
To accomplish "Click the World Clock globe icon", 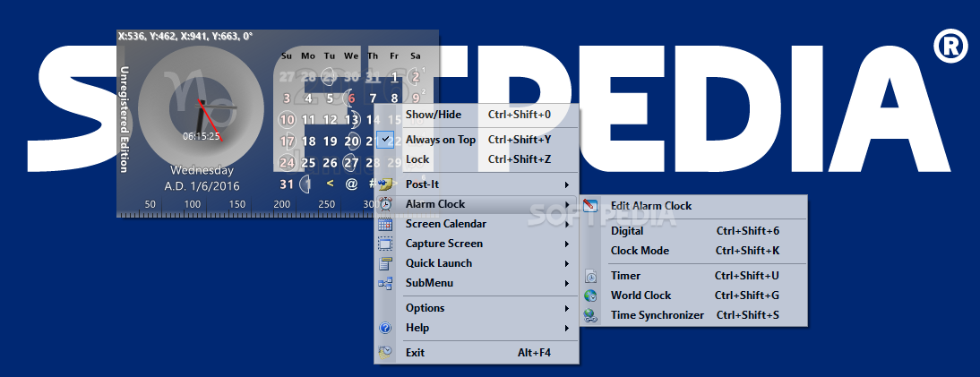I will pos(590,296).
